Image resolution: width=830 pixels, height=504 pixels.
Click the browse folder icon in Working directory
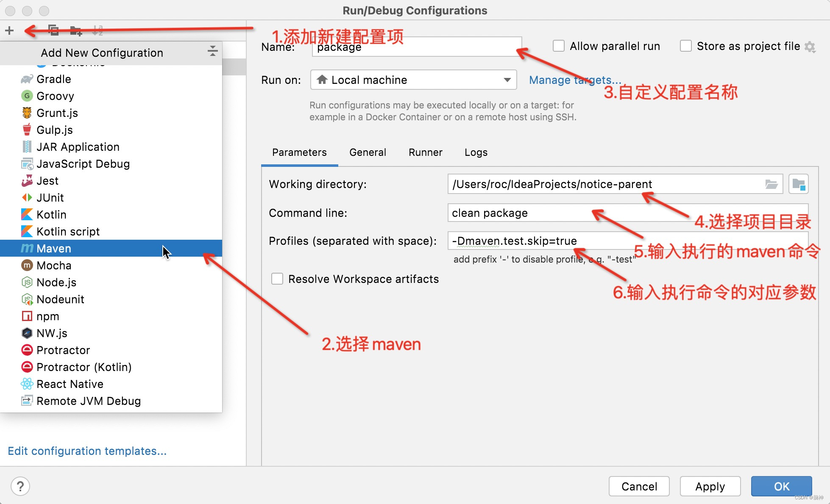pyautogui.click(x=771, y=184)
